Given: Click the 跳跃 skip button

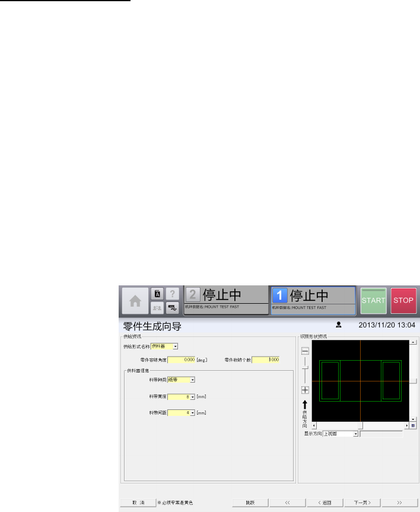Looking at the screenshot, I should (250, 503).
